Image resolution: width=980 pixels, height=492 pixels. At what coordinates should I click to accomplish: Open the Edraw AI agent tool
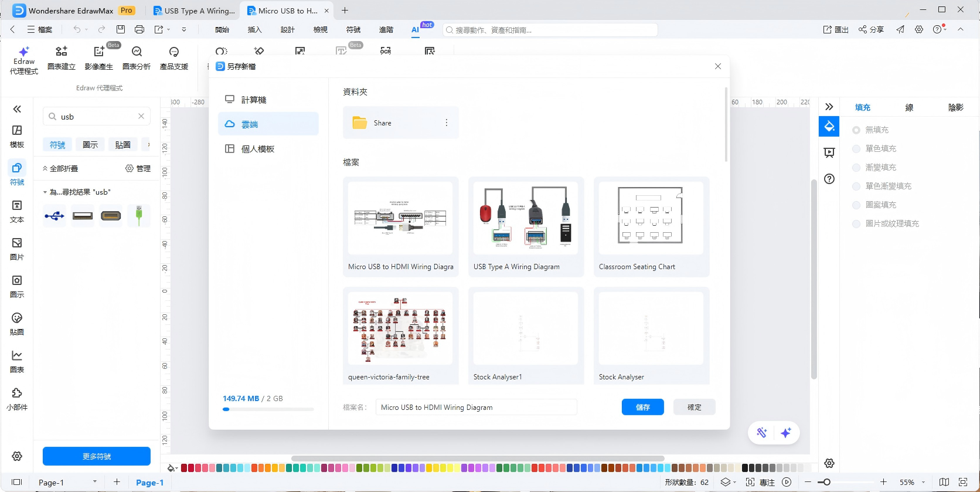point(23,60)
